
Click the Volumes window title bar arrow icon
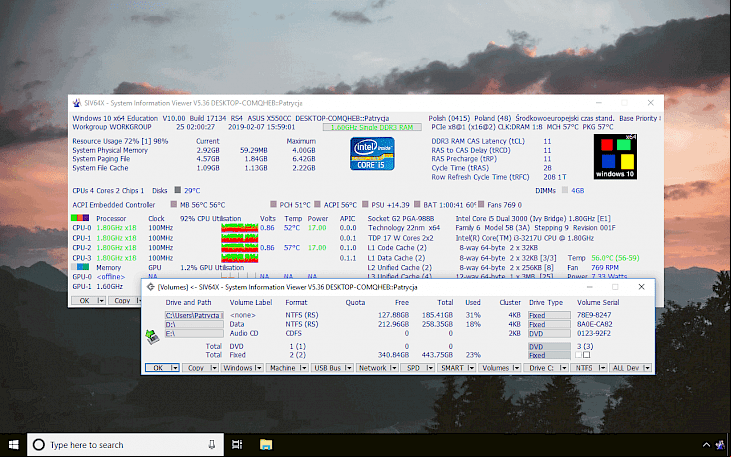pos(150,287)
